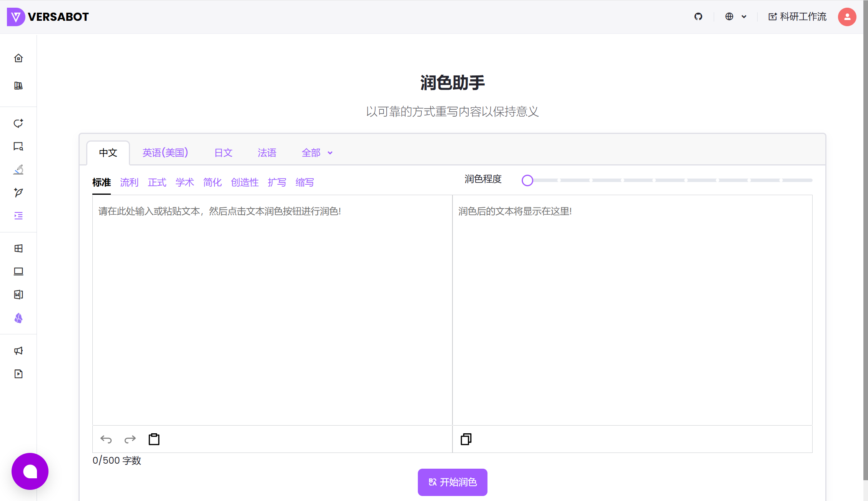Select the 学术 polishing style tab
The image size is (868, 501).
pyautogui.click(x=185, y=182)
